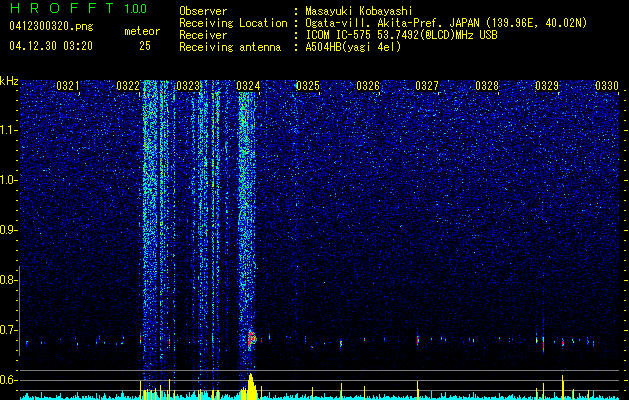Click time marker 0330

click(x=607, y=85)
